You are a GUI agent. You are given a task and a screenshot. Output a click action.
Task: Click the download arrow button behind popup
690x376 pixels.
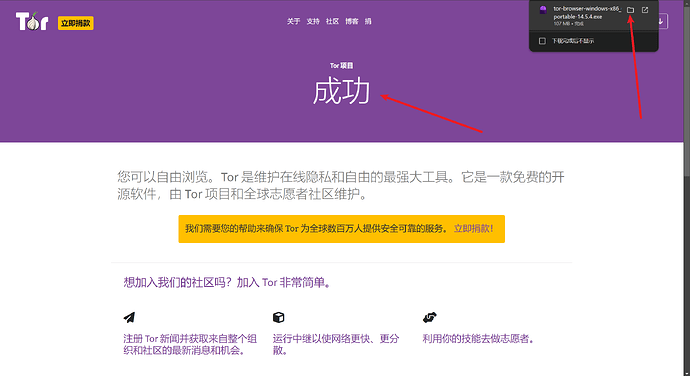tap(663, 21)
